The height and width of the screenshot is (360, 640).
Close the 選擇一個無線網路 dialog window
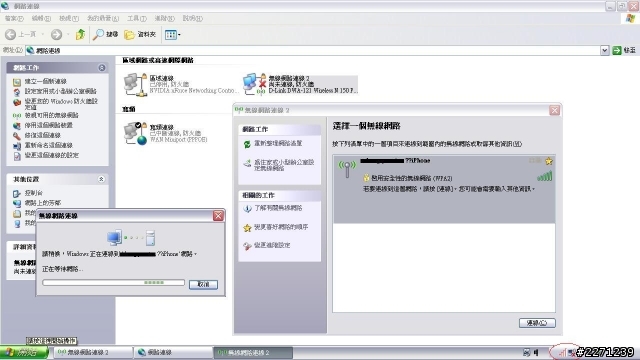[x=554, y=110]
